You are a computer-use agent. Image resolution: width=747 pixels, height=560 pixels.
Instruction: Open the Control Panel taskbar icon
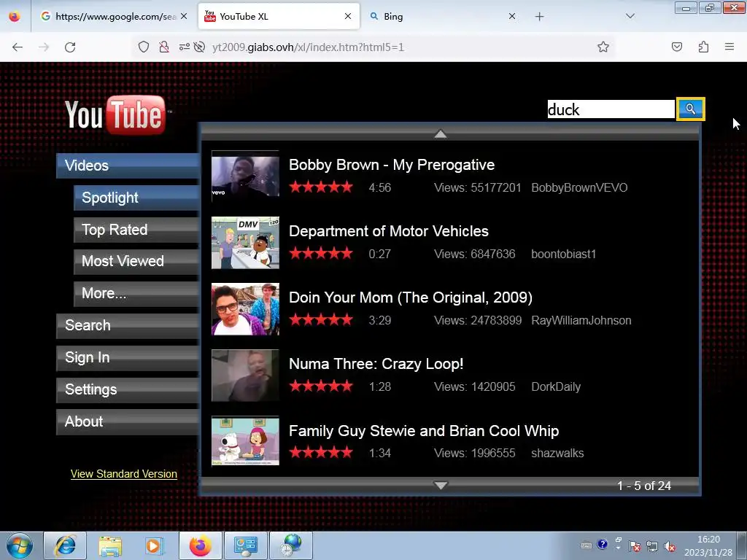[245, 545]
